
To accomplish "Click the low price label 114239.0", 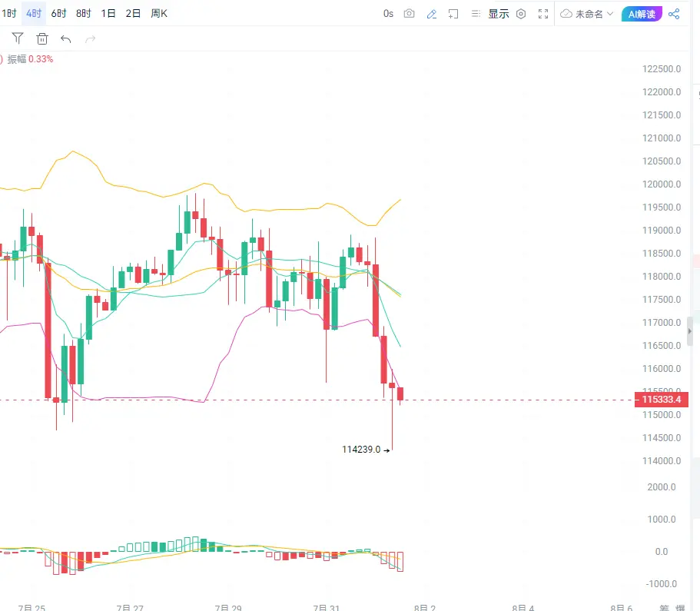I will point(361,450).
